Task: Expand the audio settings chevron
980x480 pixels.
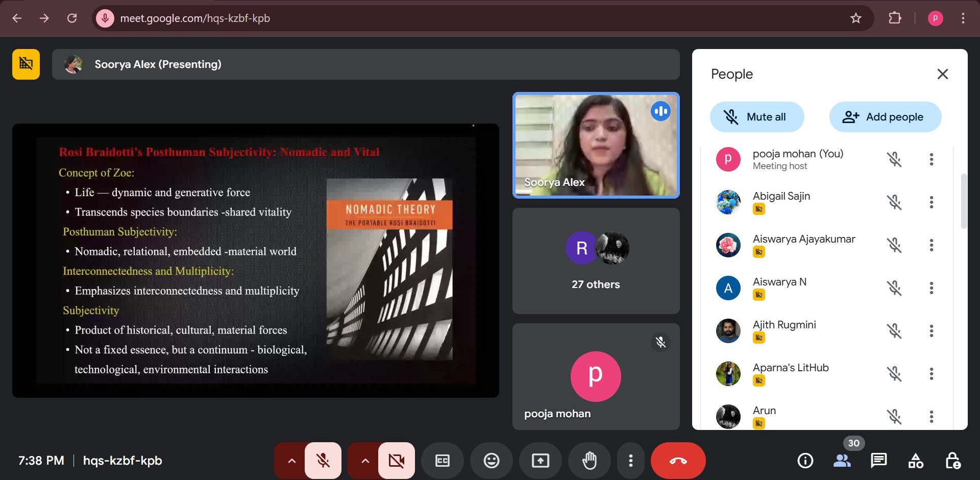Action: pyautogui.click(x=291, y=461)
